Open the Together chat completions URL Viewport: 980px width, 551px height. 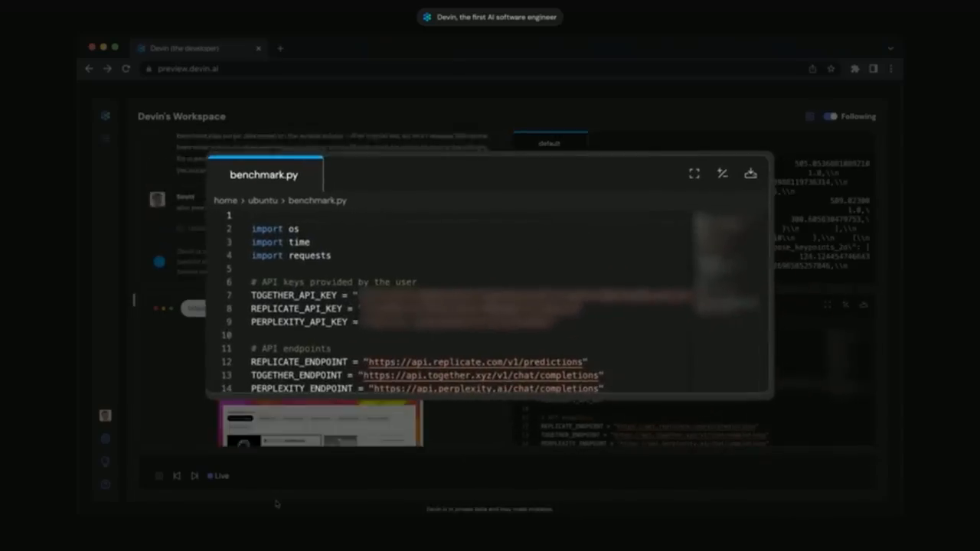pyautogui.click(x=480, y=376)
